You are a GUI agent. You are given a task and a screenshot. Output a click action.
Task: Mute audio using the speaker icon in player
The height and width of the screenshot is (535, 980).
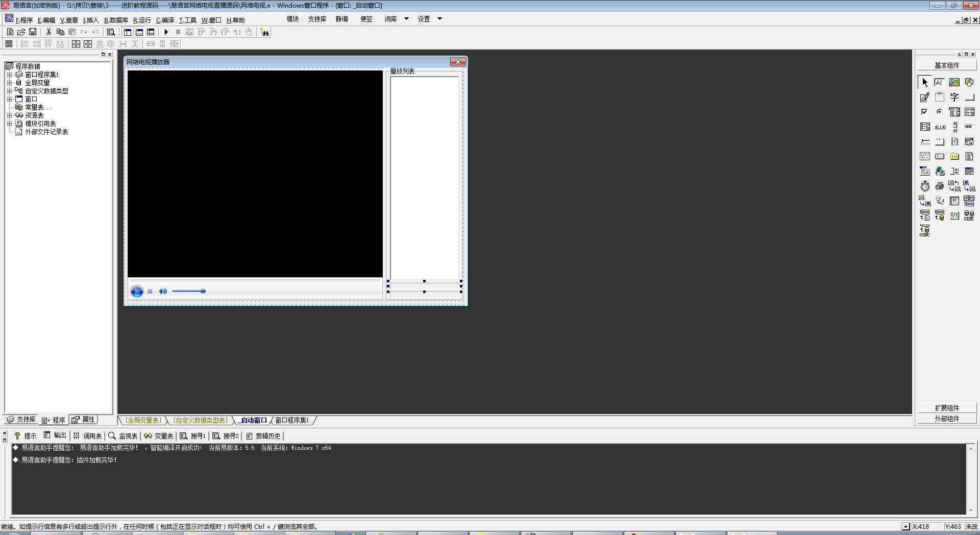coord(163,291)
